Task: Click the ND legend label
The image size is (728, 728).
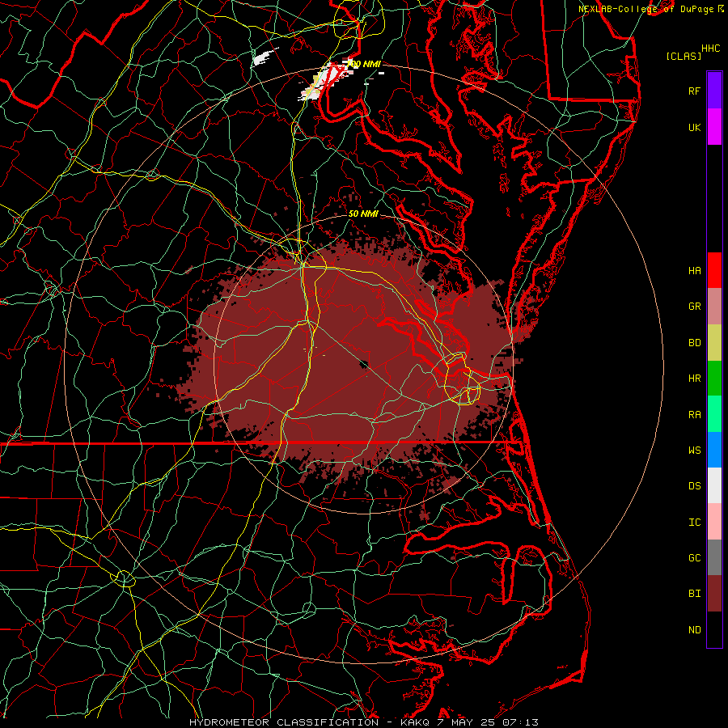Action: coord(694,629)
